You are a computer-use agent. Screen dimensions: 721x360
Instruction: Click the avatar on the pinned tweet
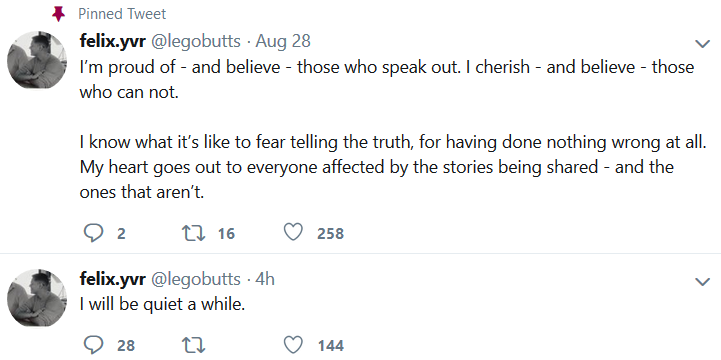(x=37, y=60)
